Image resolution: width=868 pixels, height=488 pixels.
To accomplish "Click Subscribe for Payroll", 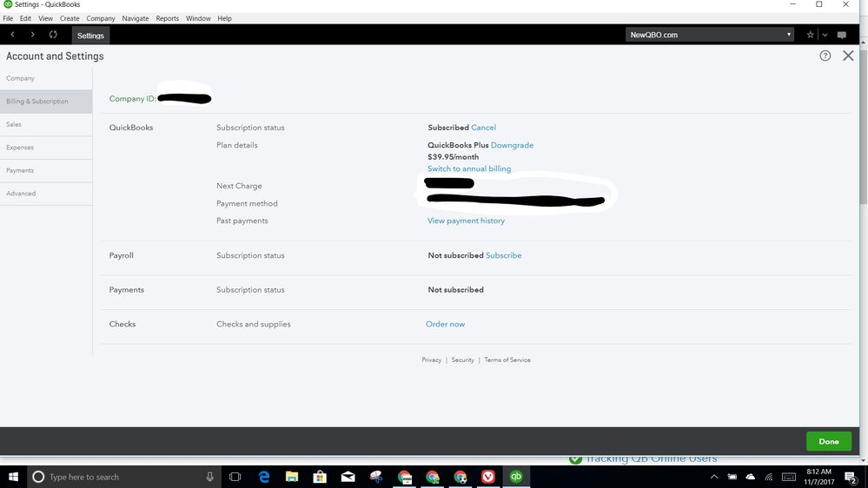I will (x=503, y=255).
